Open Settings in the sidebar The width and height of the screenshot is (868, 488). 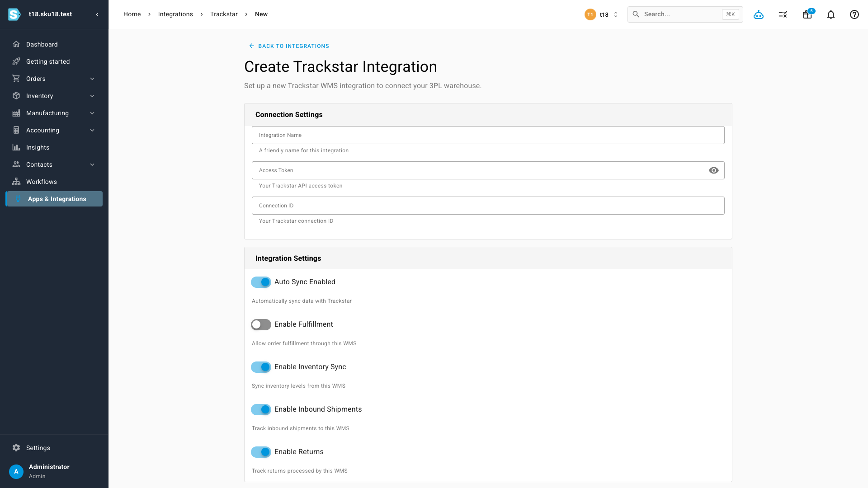[54, 448]
